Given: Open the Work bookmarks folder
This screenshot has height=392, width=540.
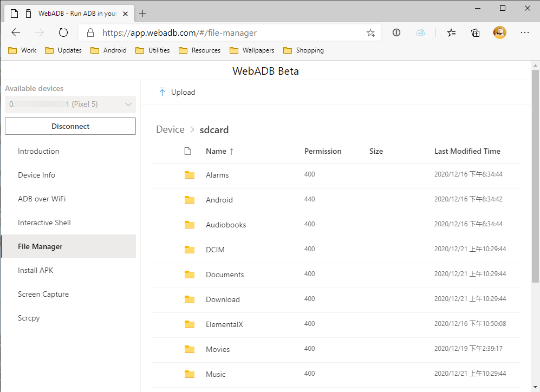Looking at the screenshot, I should click(x=23, y=50).
